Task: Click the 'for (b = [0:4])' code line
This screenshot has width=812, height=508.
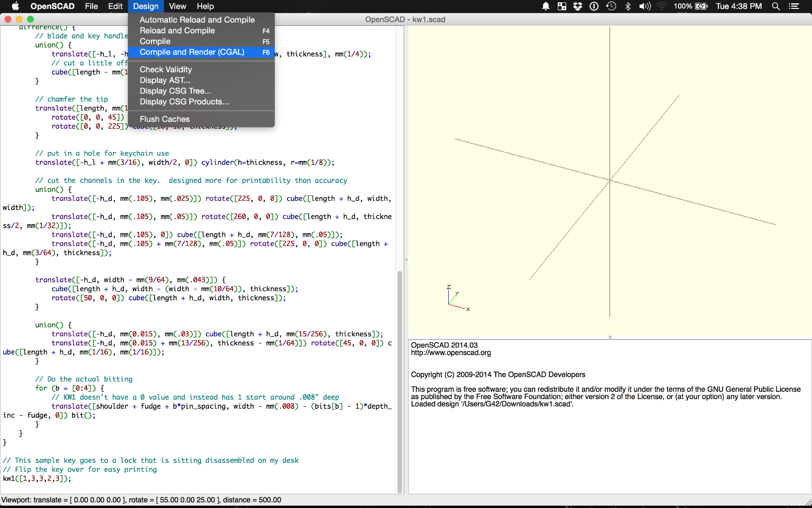Action: [70, 388]
